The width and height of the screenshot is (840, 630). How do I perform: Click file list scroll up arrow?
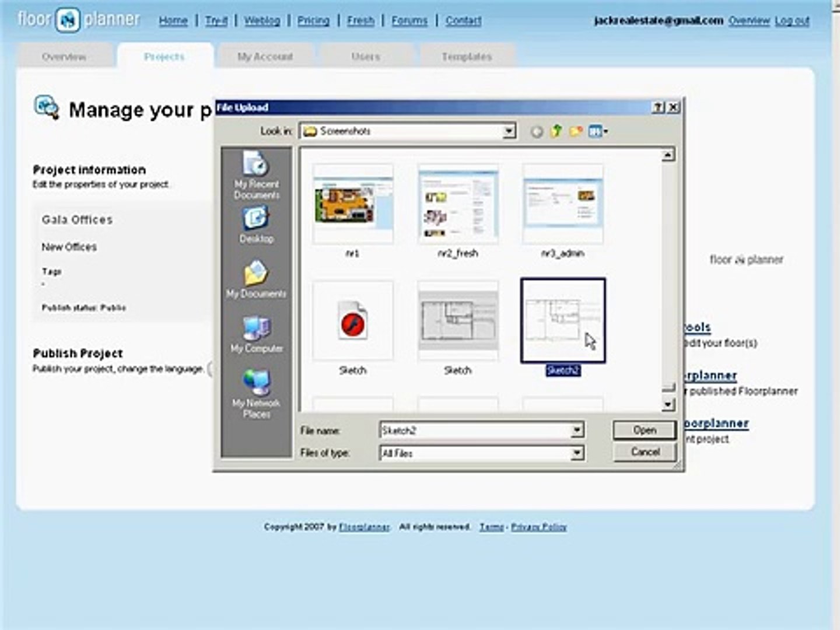668,155
